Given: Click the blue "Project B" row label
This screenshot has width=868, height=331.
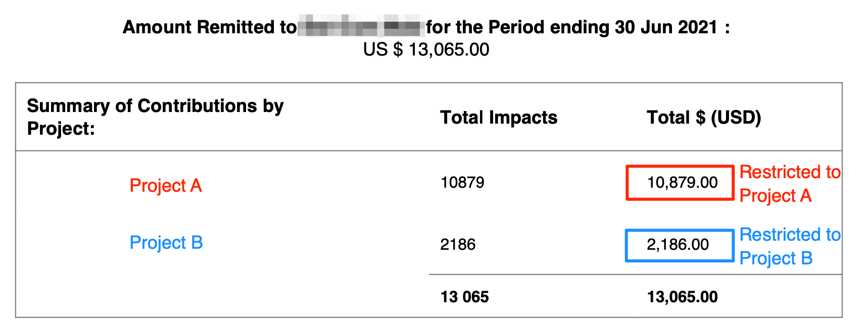Looking at the screenshot, I should point(166,243).
